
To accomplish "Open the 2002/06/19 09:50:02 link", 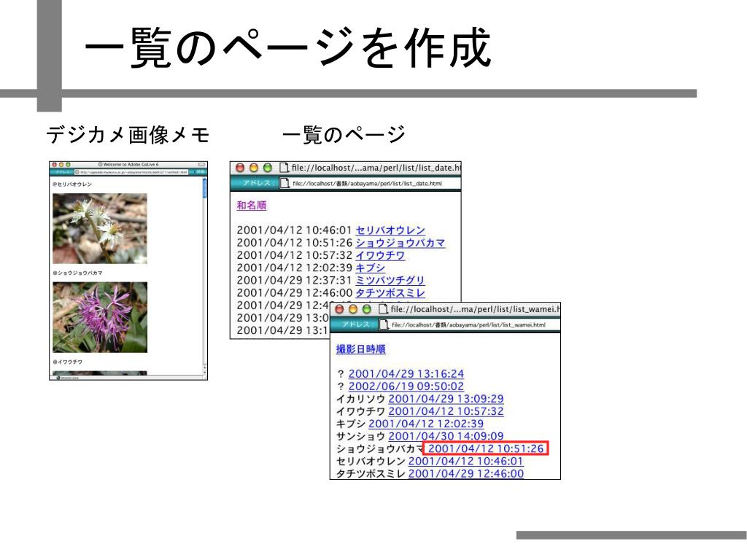I will click(x=406, y=386).
